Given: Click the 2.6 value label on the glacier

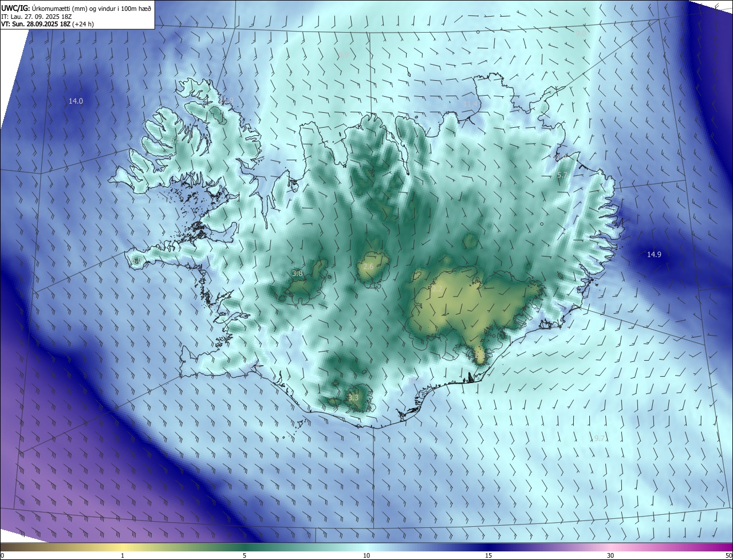Looking at the screenshot, I should pos(368,267).
